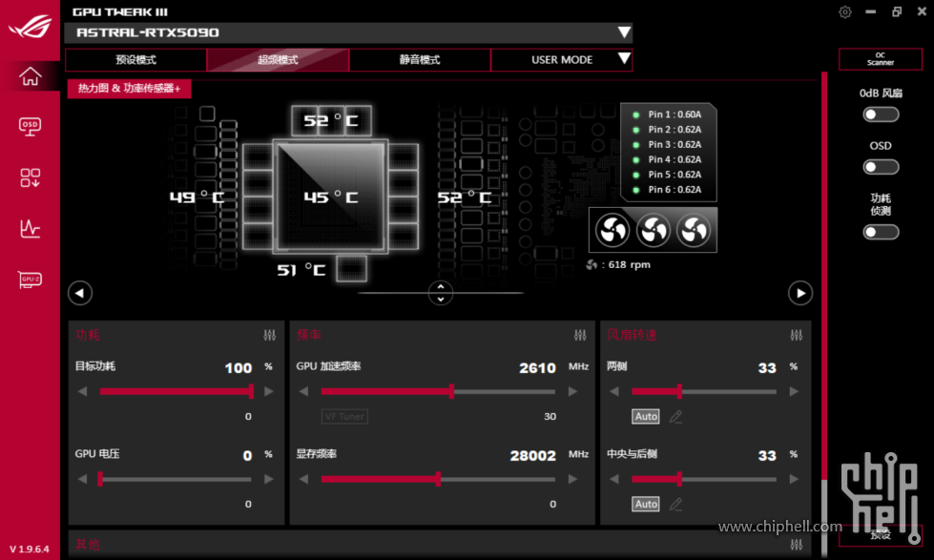Adjust the 两侧 fan speed slider
Viewport: 934px width, 560px height.
pos(704,391)
